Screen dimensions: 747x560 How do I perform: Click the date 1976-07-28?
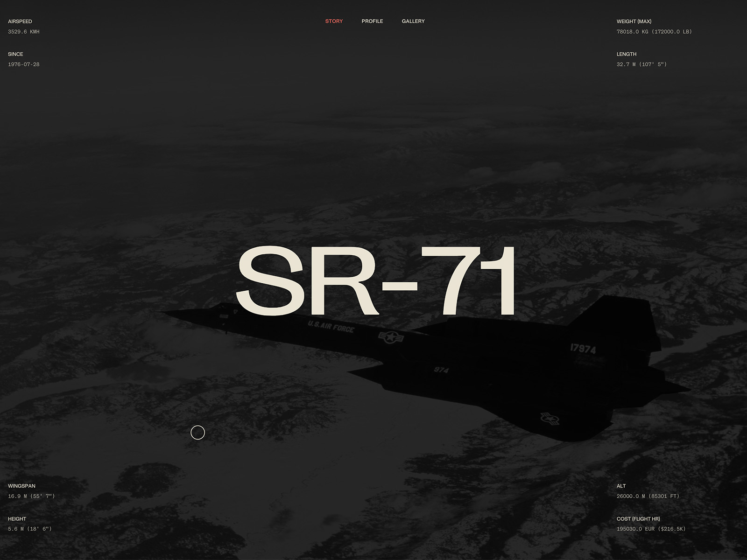[24, 64]
